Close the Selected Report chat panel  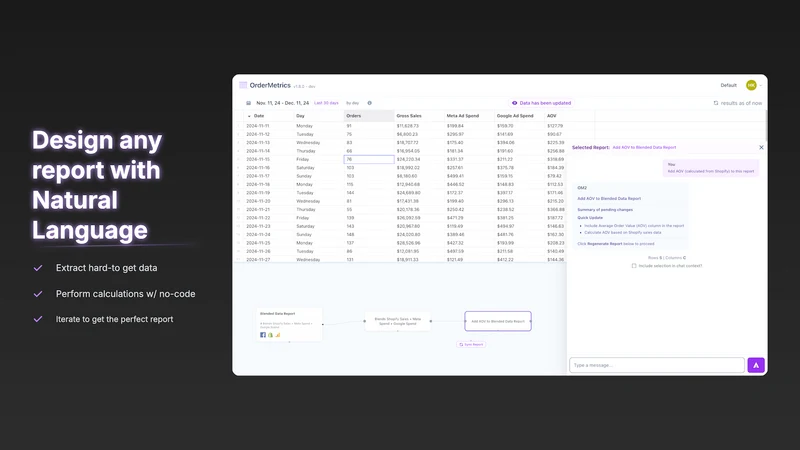(761, 147)
